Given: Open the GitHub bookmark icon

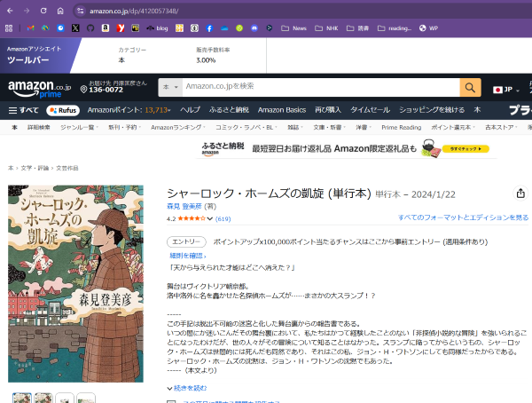Looking at the screenshot, I should [90, 28].
